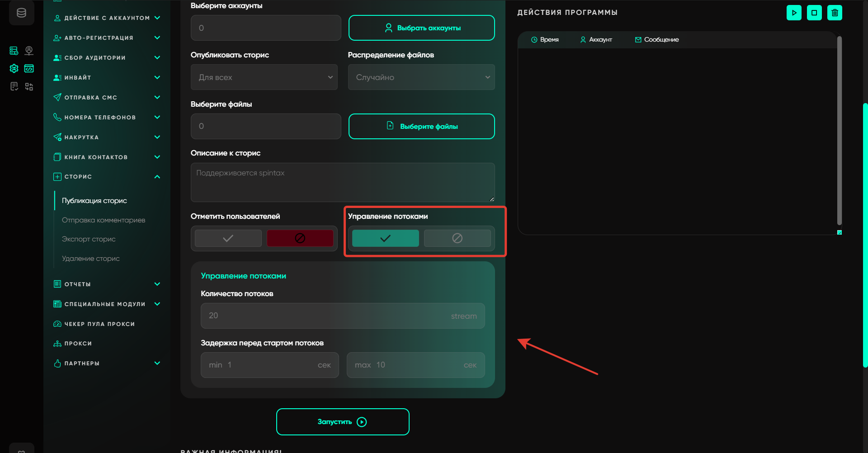Enable tagging users with checkmark toggle
This screenshot has height=453, width=868.
(x=228, y=238)
